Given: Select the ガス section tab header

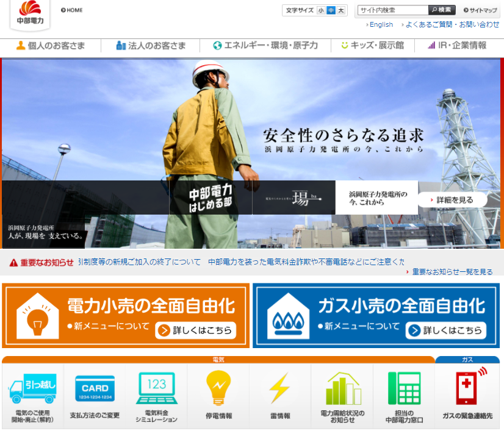Looking at the screenshot, I should pos(467,360).
